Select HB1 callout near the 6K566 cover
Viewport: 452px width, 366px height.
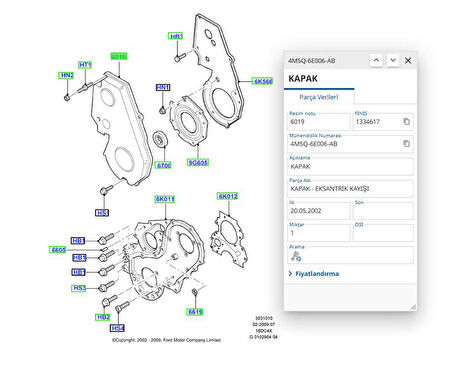pos(176,36)
